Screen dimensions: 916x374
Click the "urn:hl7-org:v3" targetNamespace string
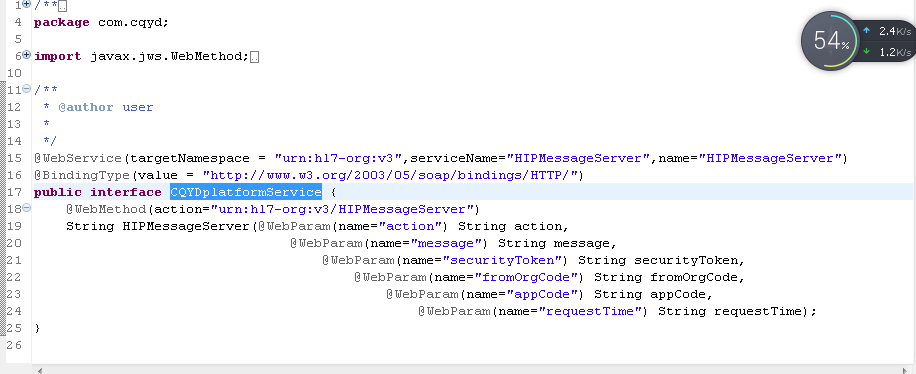pos(338,158)
